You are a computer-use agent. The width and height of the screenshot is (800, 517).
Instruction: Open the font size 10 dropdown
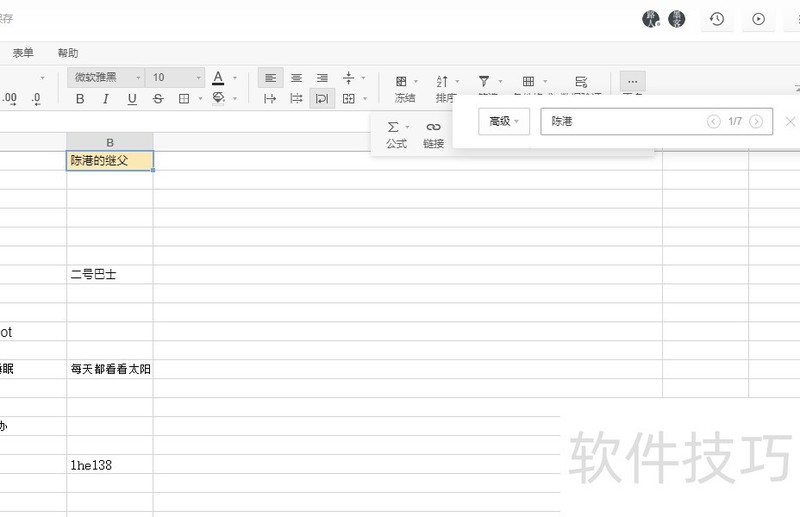(x=176, y=78)
